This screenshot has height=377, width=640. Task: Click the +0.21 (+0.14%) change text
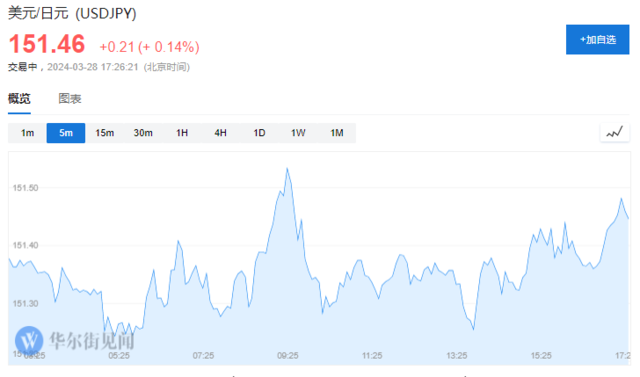pyautogui.click(x=149, y=47)
